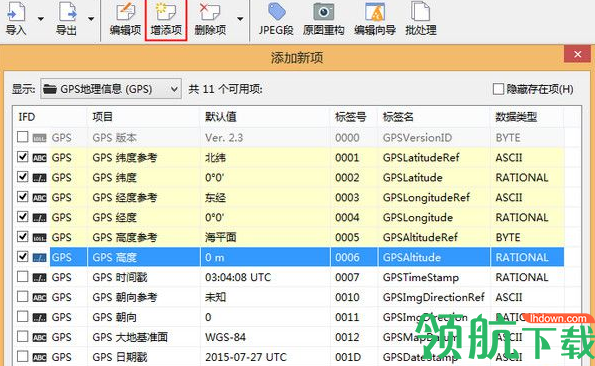The width and height of the screenshot is (595, 366).
Task: Check the GPS 日期戳 row checkbox
Action: click(x=23, y=357)
